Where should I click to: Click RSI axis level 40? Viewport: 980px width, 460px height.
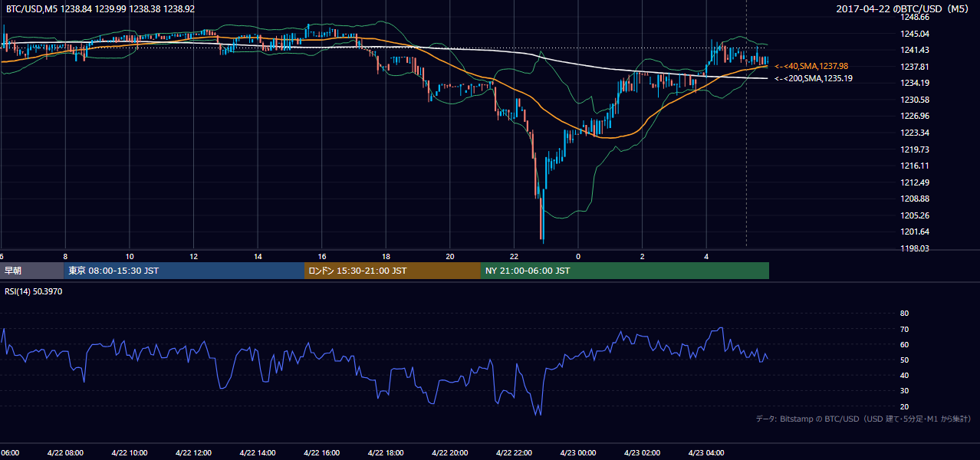[x=904, y=375]
